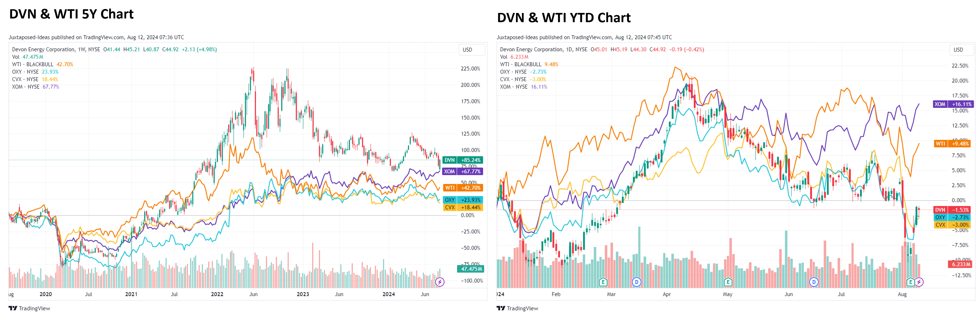Click the TradingView logo under the 5Y chart
The image size is (980, 316).
click(x=29, y=308)
